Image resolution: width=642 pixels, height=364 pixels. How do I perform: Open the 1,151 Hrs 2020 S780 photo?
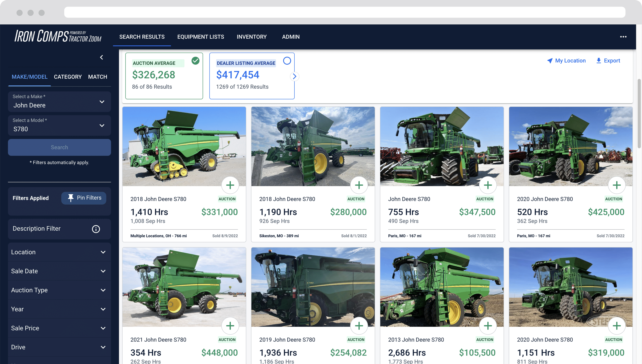(570, 287)
